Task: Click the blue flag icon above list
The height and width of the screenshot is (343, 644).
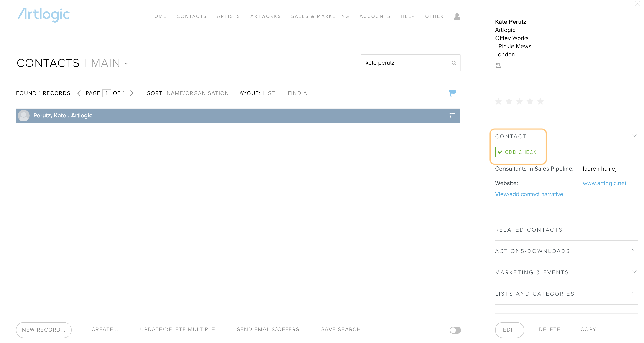Action: point(452,93)
